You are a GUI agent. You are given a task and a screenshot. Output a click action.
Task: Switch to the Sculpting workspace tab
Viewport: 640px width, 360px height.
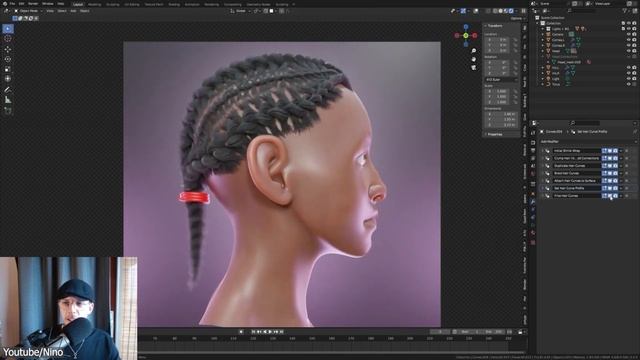(113, 4)
